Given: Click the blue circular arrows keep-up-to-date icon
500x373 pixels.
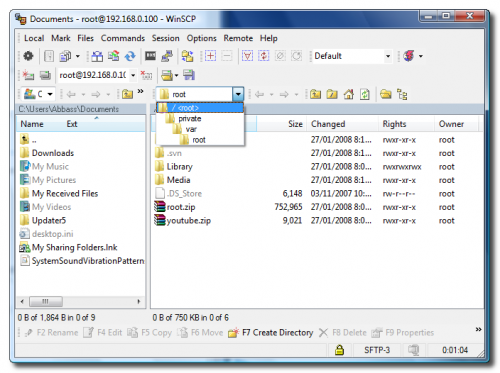Looking at the screenshot, I should click(x=130, y=56).
